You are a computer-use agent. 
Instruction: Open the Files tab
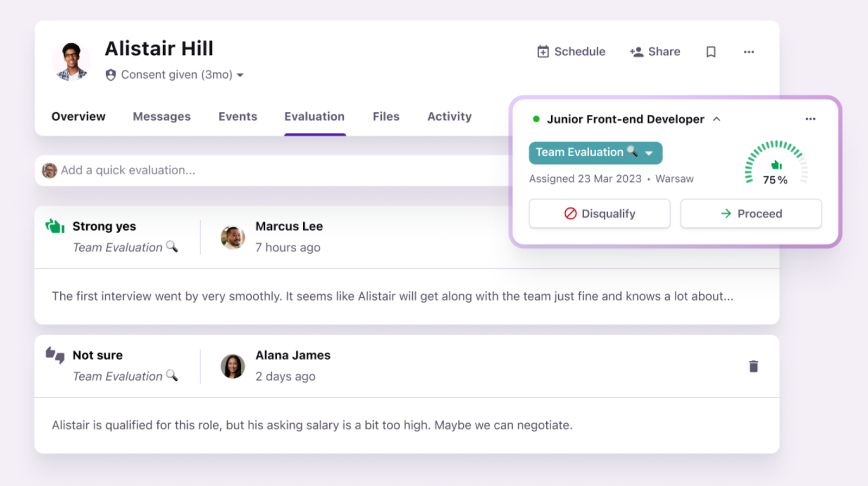point(386,117)
